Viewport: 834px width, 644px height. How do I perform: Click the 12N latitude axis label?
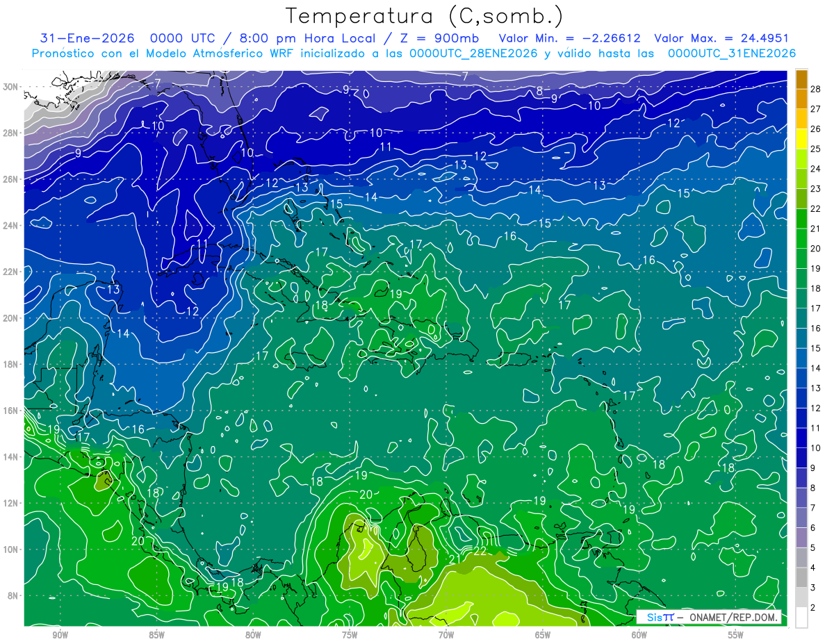pos(12,503)
